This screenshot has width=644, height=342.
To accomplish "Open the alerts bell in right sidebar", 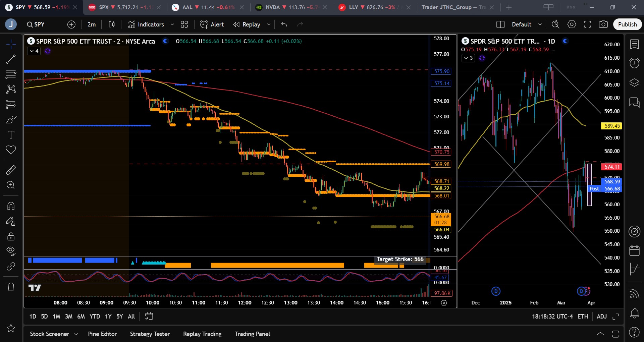I will pos(634,314).
